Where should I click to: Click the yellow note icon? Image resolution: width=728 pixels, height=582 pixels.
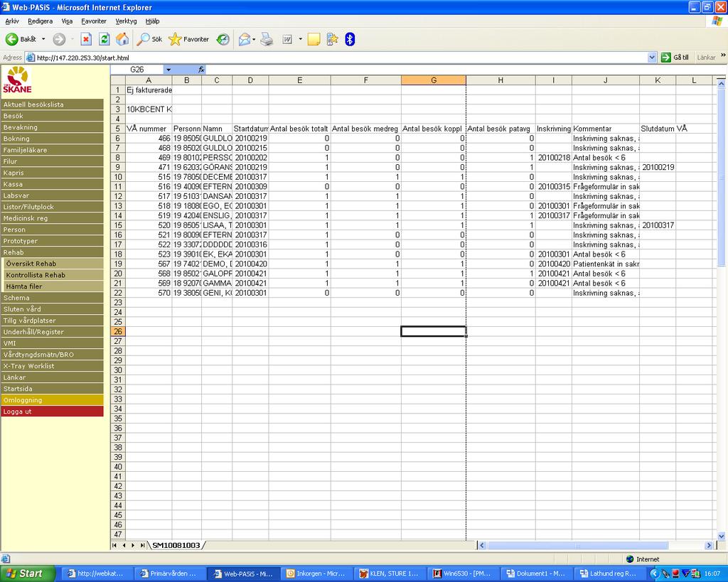pos(314,40)
